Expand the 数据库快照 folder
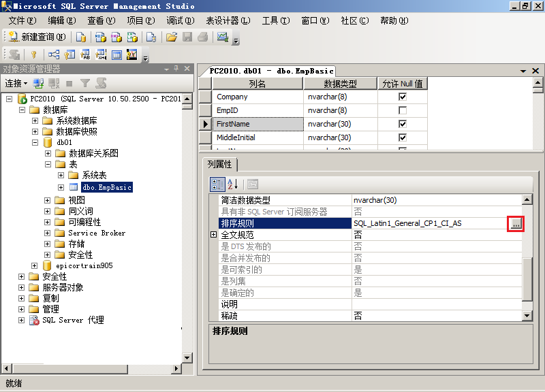 click(x=35, y=131)
